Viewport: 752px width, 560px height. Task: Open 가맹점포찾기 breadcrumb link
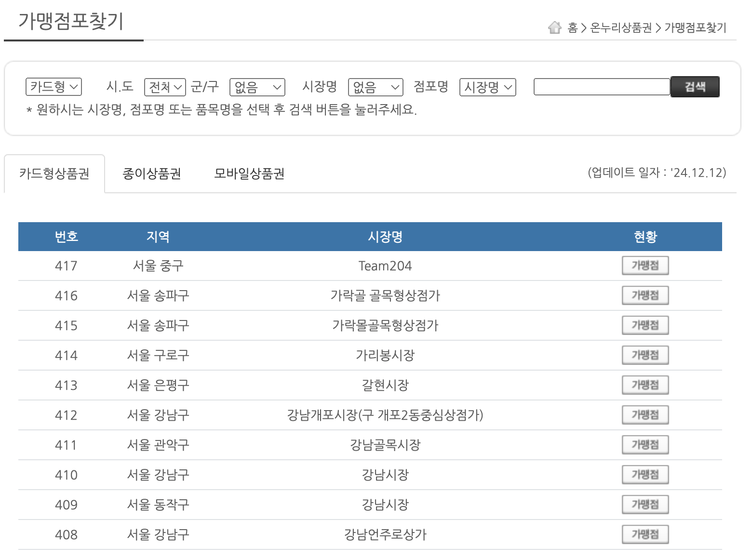695,27
